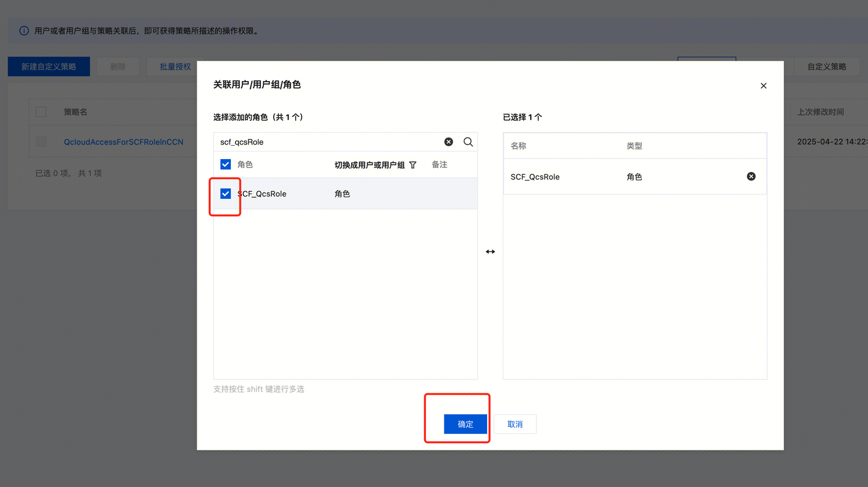The width and height of the screenshot is (868, 487).
Task: Toggle the 策略名 header checkbox in background page
Action: 41,112
